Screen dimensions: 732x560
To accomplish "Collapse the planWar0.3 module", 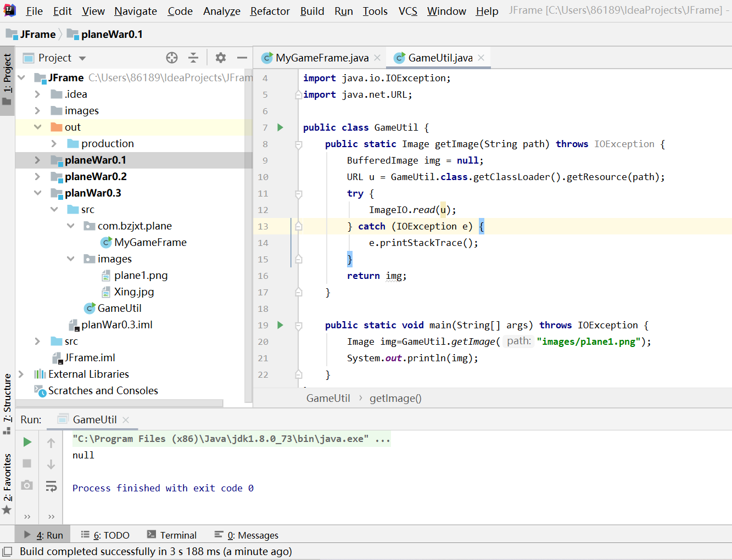I will [x=37, y=193].
